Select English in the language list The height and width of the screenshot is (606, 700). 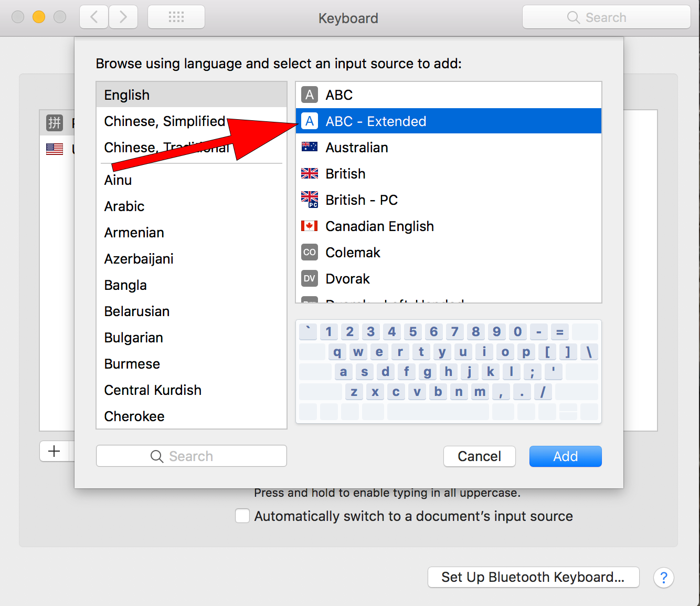coord(127,95)
